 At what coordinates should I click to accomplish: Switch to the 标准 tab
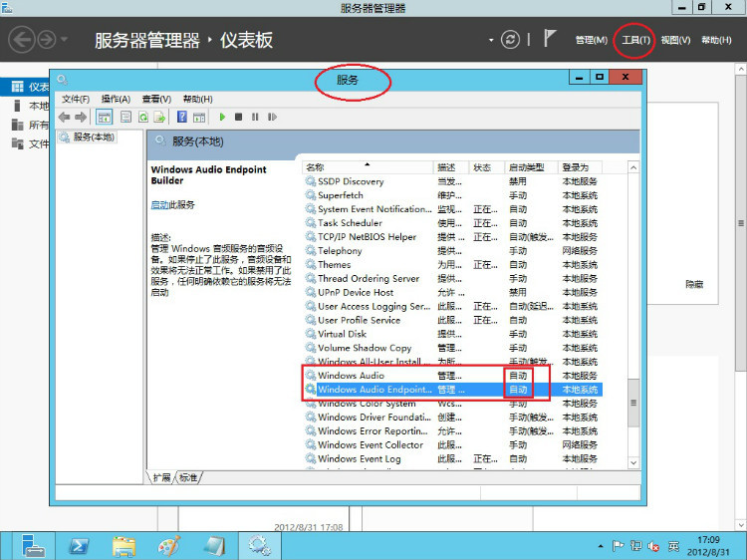(188, 477)
